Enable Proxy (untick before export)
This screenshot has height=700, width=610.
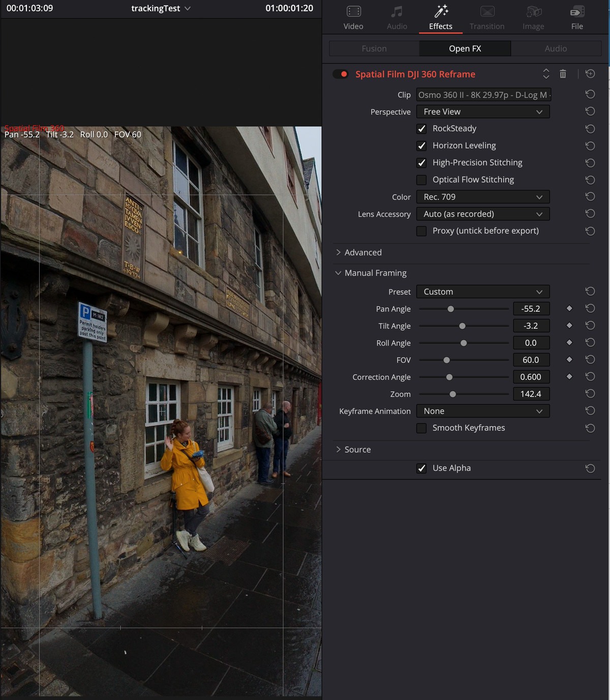[x=421, y=231]
